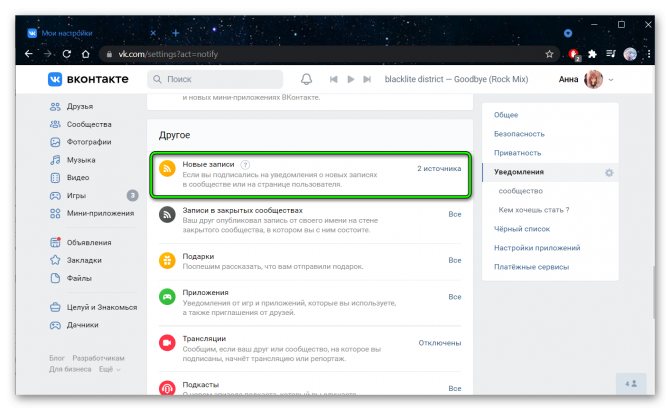Open the 2 источника setting
Image resolution: width=670 pixels, height=410 pixels.
[x=439, y=169]
